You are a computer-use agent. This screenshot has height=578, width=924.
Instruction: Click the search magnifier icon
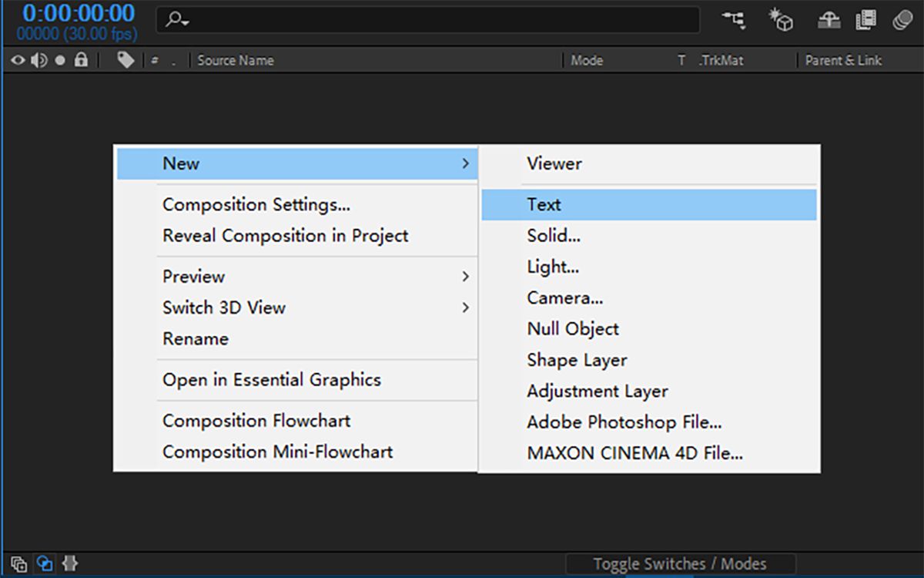[176, 21]
